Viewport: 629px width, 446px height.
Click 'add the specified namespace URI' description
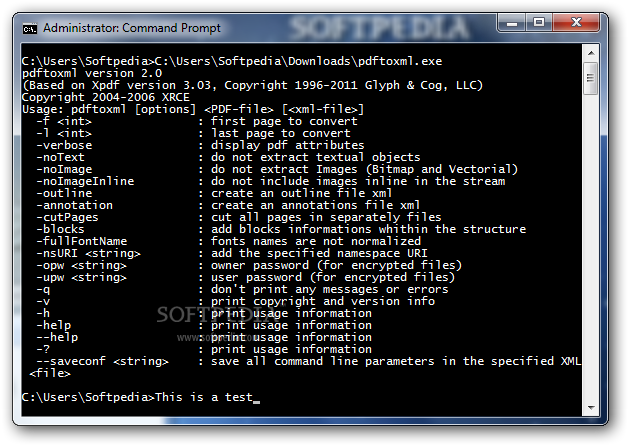coord(319,253)
